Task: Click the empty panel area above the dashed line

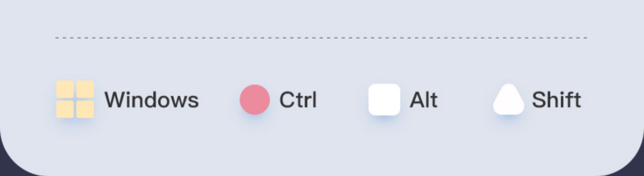Action: point(321,17)
